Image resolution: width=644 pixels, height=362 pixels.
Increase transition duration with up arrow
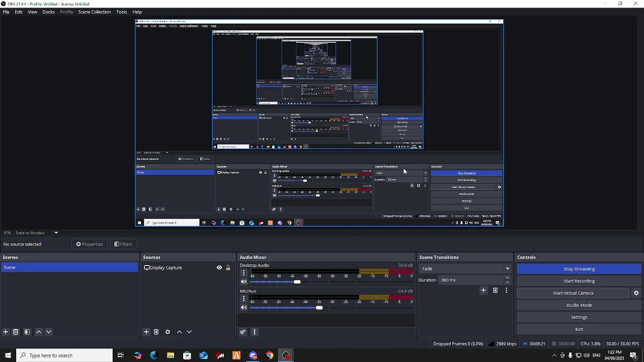(x=507, y=278)
